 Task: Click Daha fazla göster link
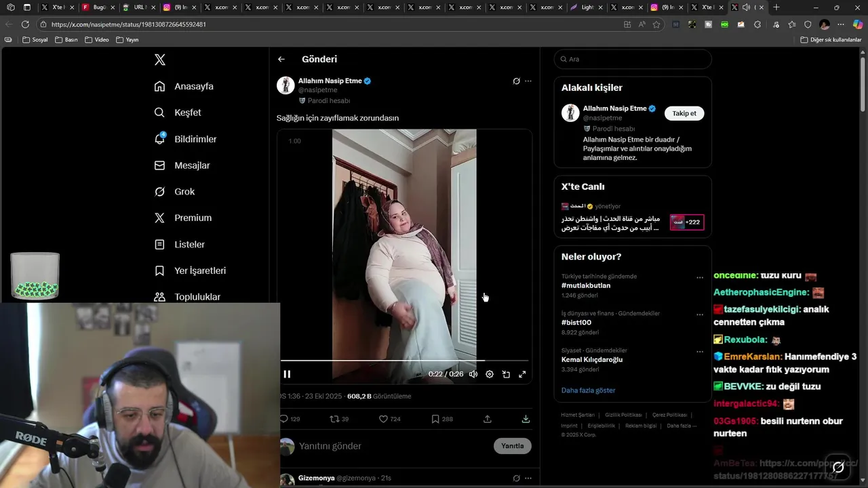[x=588, y=390]
